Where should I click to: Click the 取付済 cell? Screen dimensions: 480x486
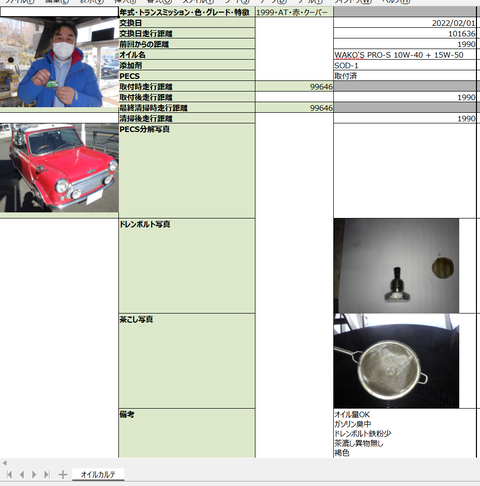coord(405,76)
